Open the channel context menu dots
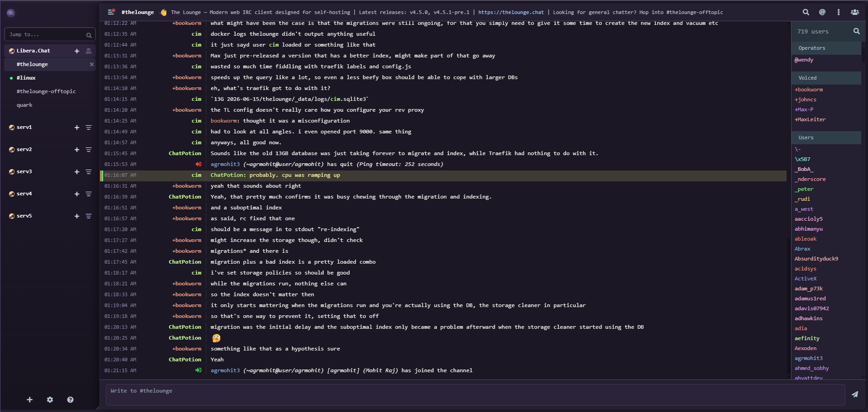The height and width of the screenshot is (412, 868). [x=839, y=12]
